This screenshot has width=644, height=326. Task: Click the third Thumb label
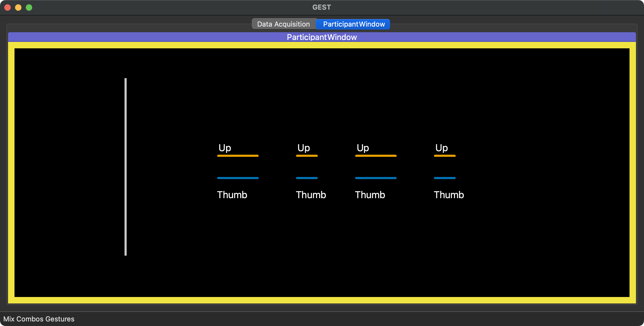370,195
